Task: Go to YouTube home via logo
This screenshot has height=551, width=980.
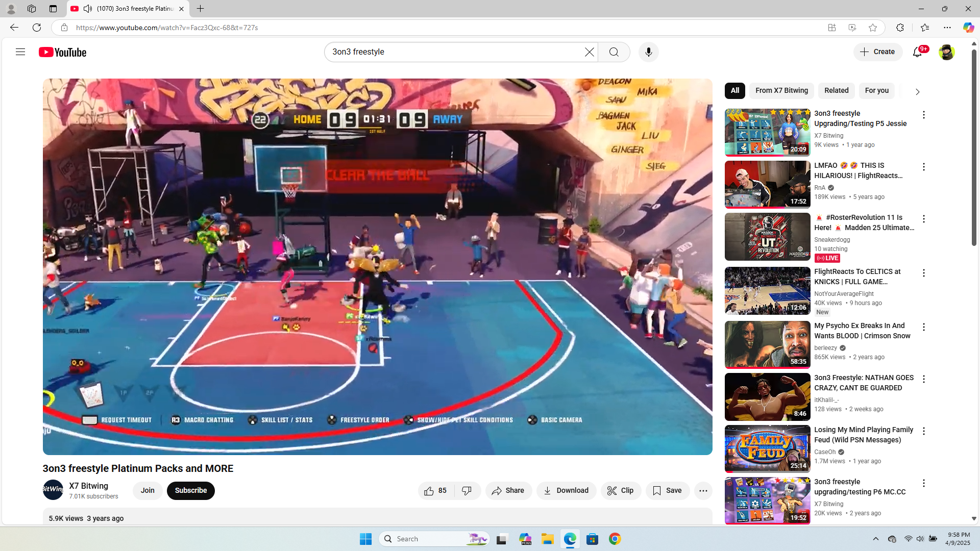Action: click(63, 52)
